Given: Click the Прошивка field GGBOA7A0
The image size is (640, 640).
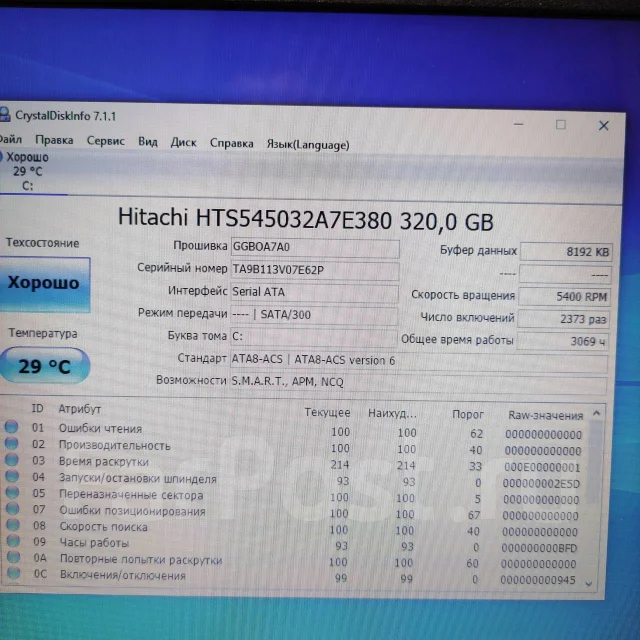Looking at the screenshot, I should point(315,248).
